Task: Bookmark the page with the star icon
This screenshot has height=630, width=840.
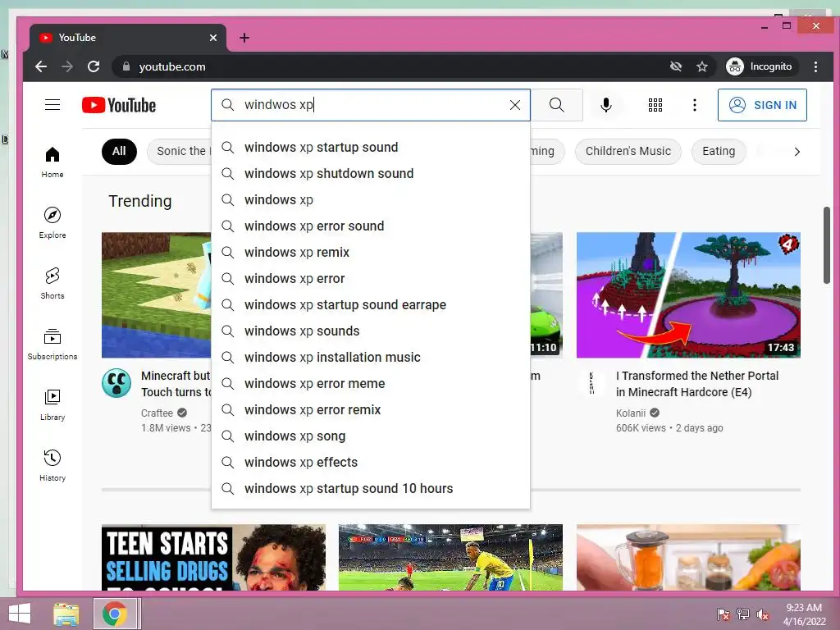Action: click(702, 66)
